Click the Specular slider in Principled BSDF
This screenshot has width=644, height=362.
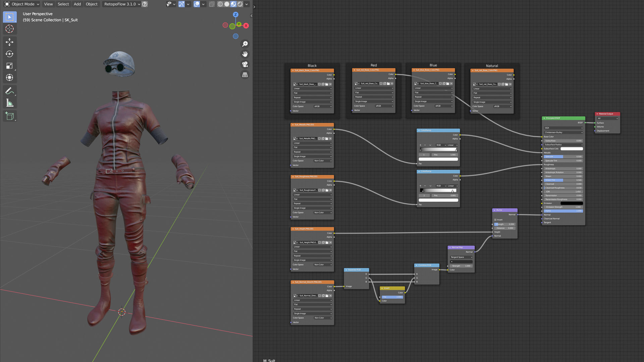pyautogui.click(x=563, y=157)
